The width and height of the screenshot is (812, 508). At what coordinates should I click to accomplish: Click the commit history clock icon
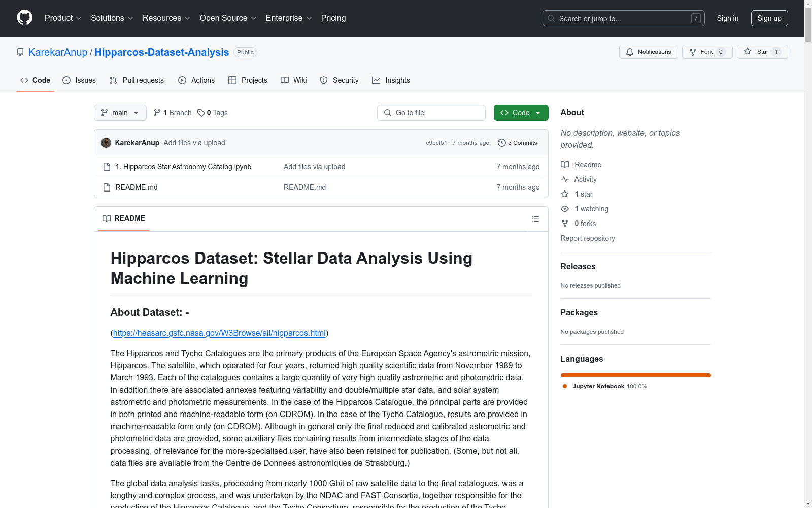501,143
